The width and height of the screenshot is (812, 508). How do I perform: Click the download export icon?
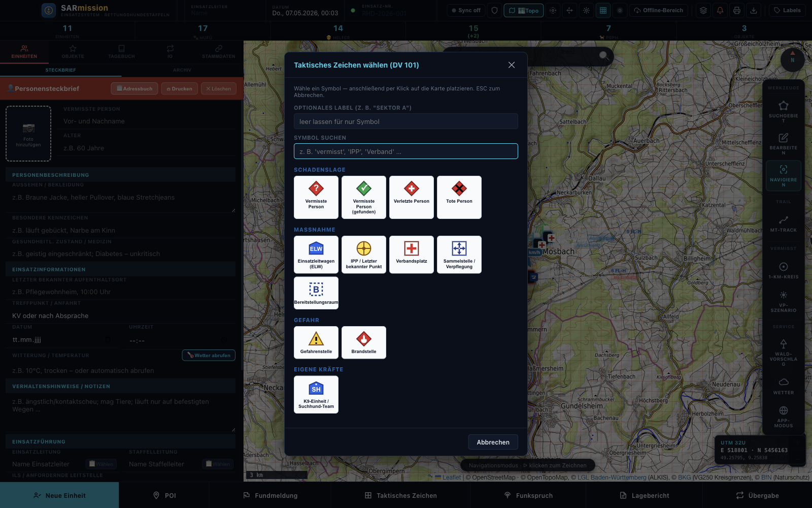pos(754,10)
